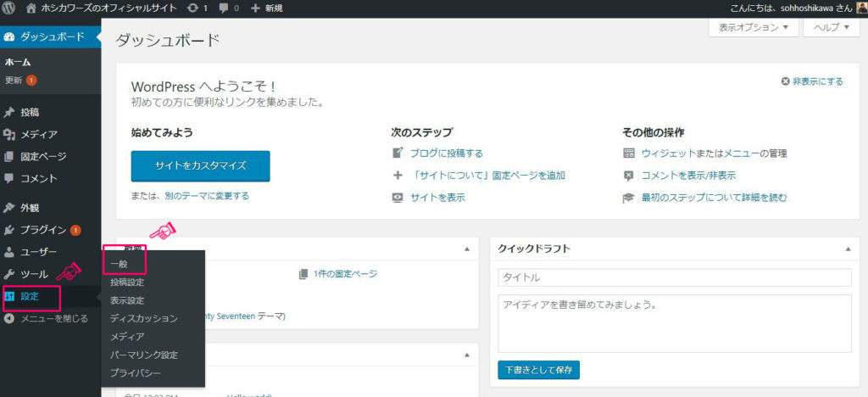
Task: Click the 投稿 pushpin icon
Action: click(x=8, y=113)
